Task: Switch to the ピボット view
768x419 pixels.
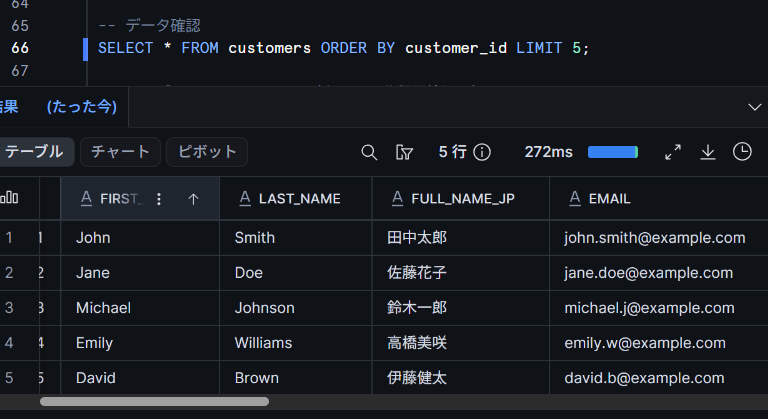Action: pos(207,152)
